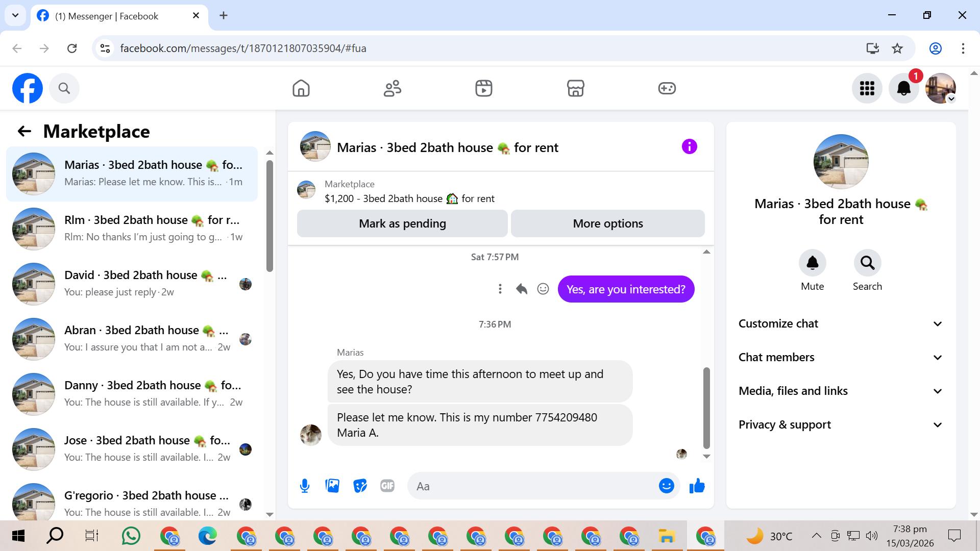980x551 pixels.
Task: Expand Privacy & support section
Action: pyautogui.click(x=841, y=425)
